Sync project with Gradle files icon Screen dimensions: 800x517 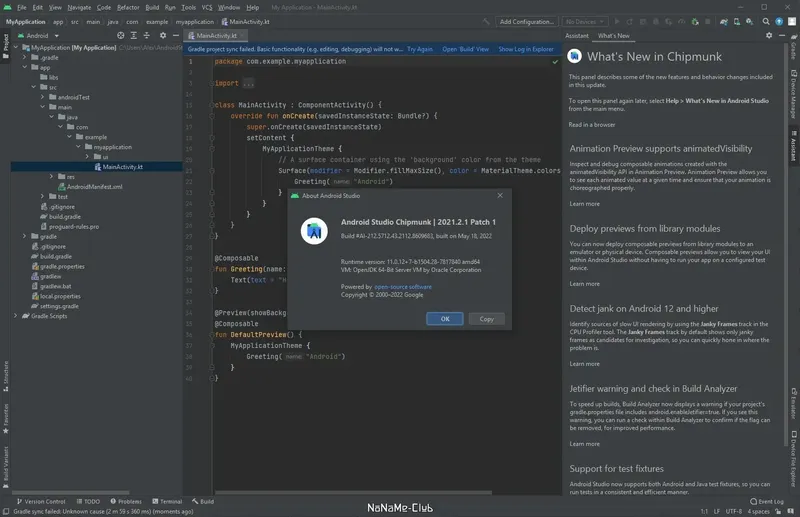point(723,22)
